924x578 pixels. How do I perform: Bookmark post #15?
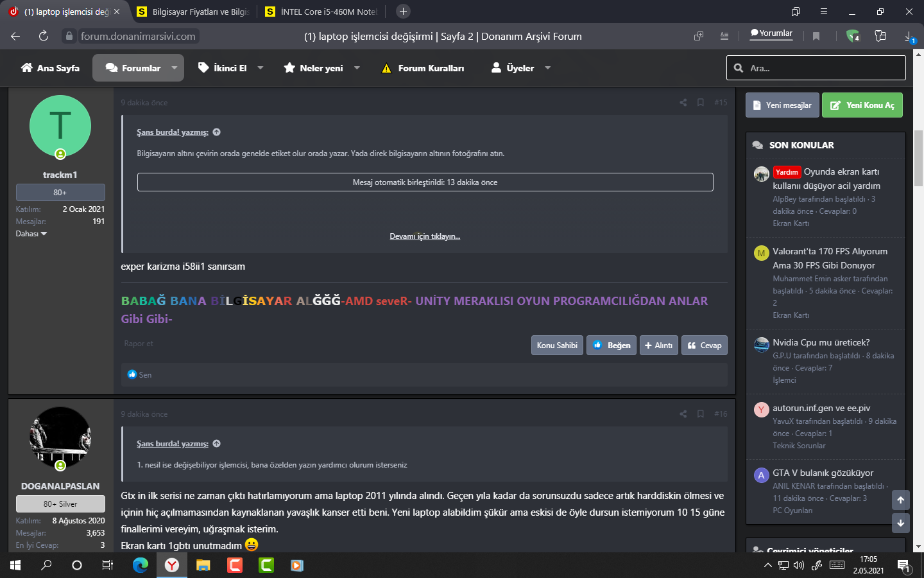tap(701, 103)
